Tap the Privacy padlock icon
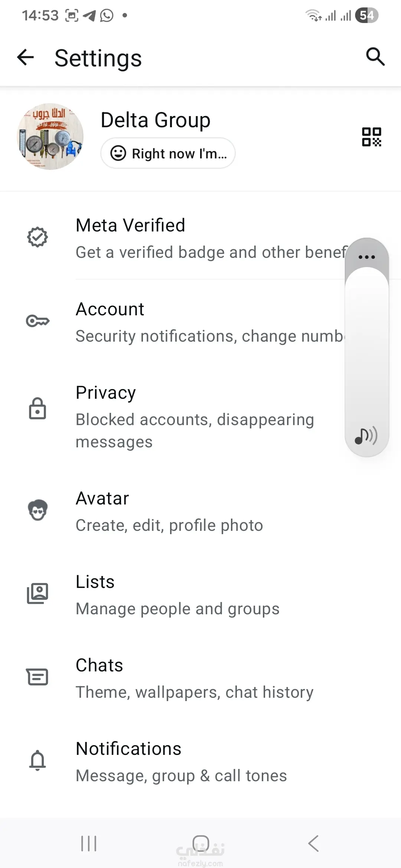This screenshot has height=868, width=401. 38,408
